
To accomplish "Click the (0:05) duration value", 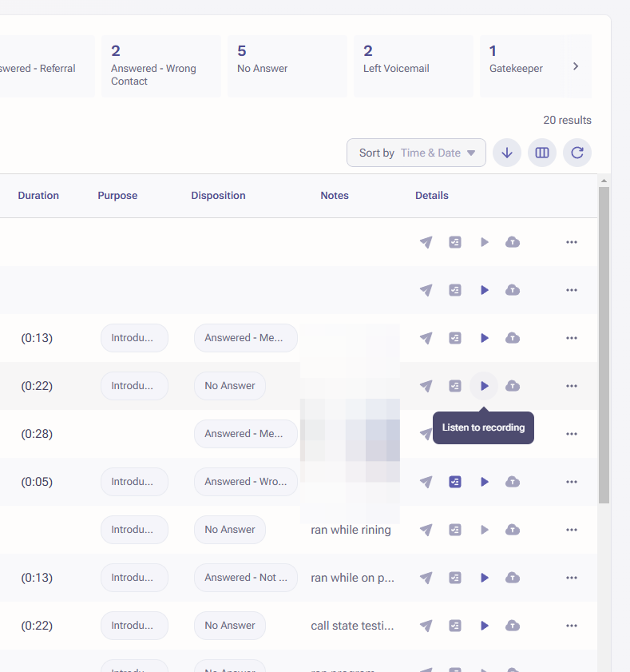I will click(x=37, y=482).
